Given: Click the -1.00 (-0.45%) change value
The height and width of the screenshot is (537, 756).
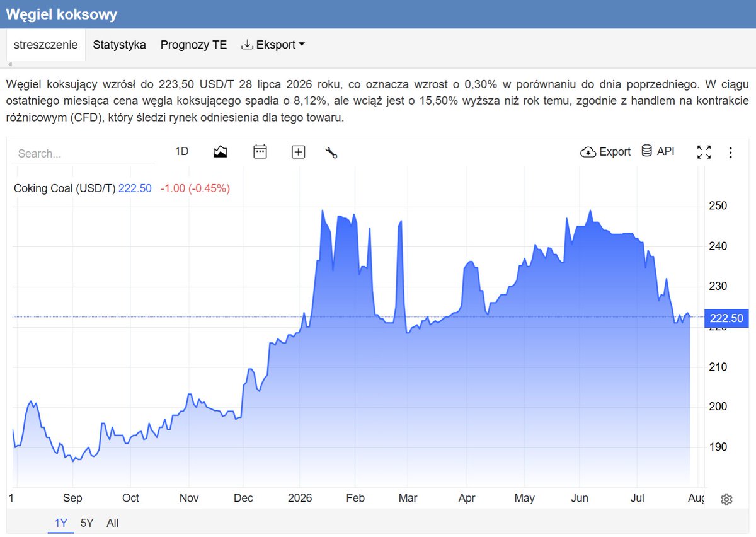Looking at the screenshot, I should tap(195, 188).
